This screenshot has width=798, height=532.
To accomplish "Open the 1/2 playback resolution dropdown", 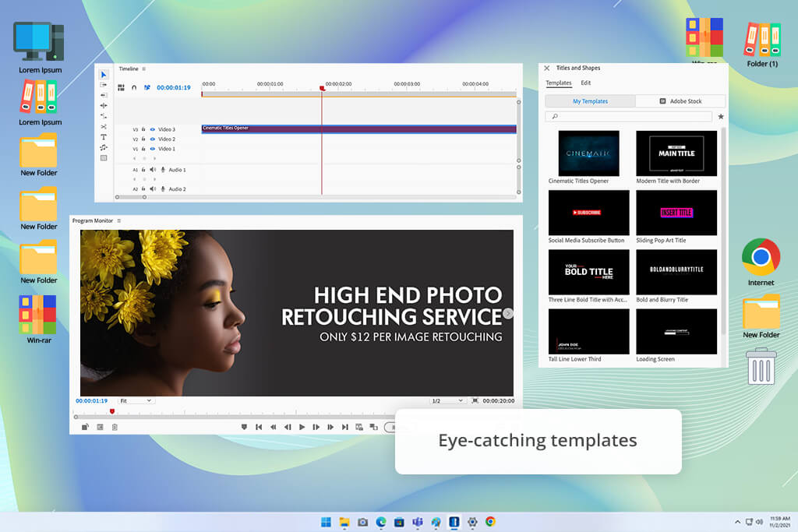I will click(447, 401).
